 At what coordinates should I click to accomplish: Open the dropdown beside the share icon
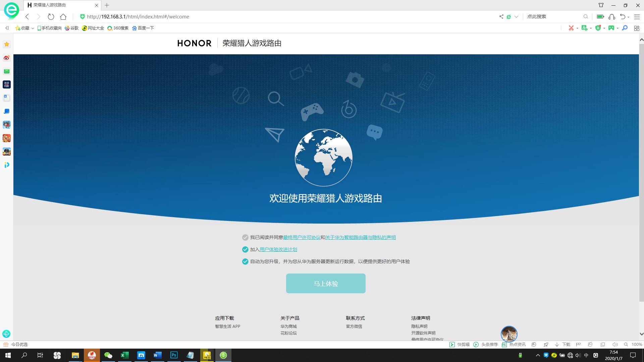click(x=517, y=16)
